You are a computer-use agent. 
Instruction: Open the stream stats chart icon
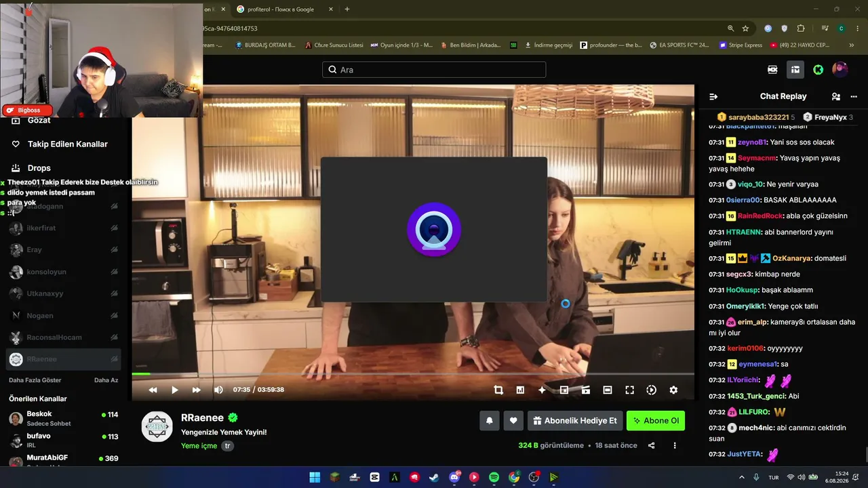(x=520, y=390)
